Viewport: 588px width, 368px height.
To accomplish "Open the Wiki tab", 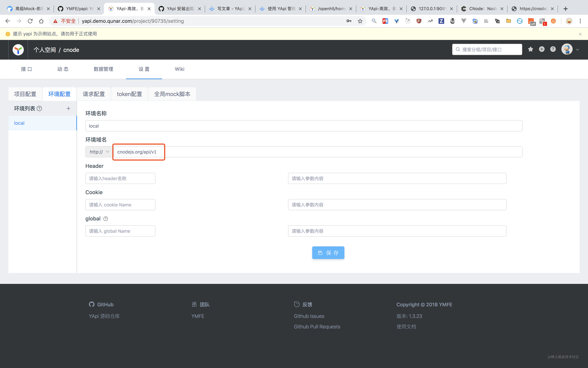I will pyautogui.click(x=179, y=69).
